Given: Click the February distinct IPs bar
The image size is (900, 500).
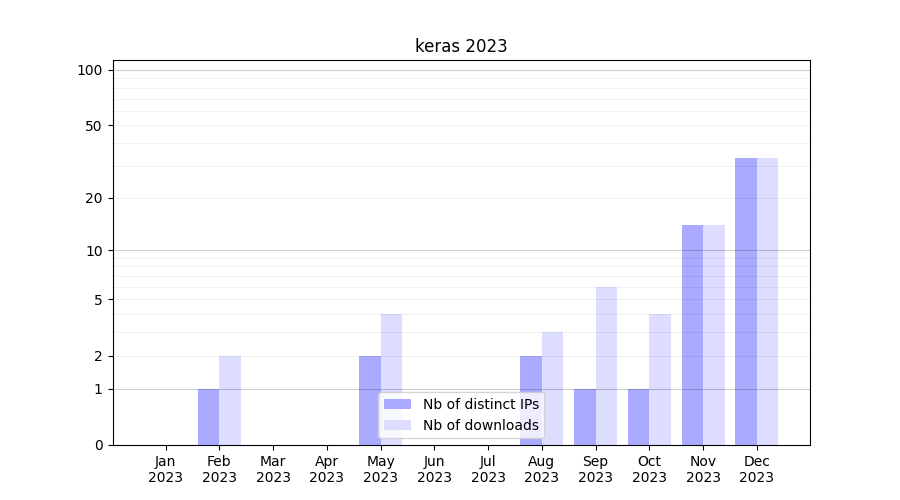Looking at the screenshot, I should click(x=208, y=417).
